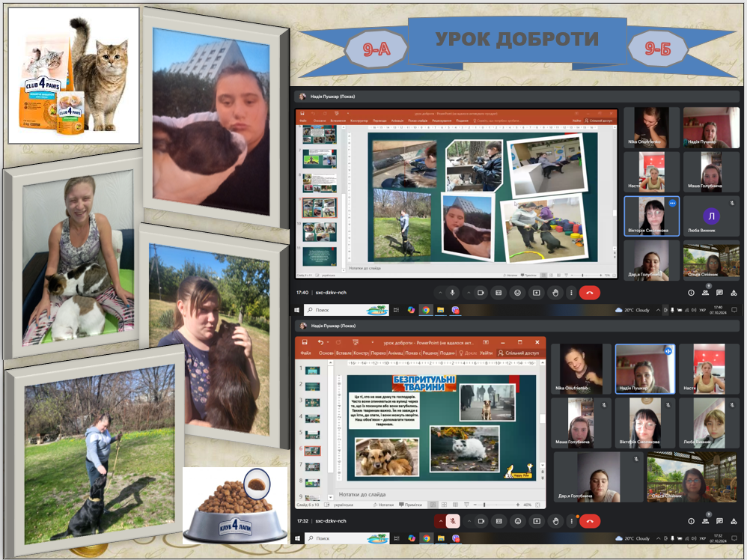
Task: Open options on Вікторія Смолякова tile
Action: tap(672, 204)
